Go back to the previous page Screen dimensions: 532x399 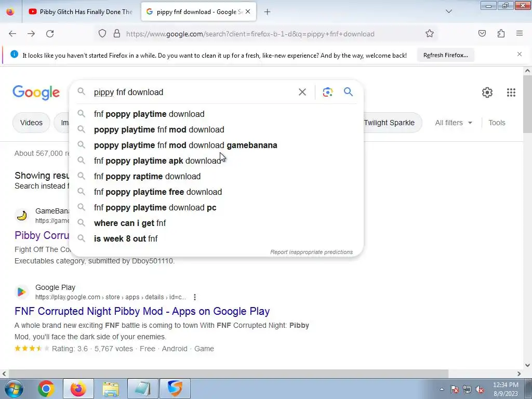point(12,34)
